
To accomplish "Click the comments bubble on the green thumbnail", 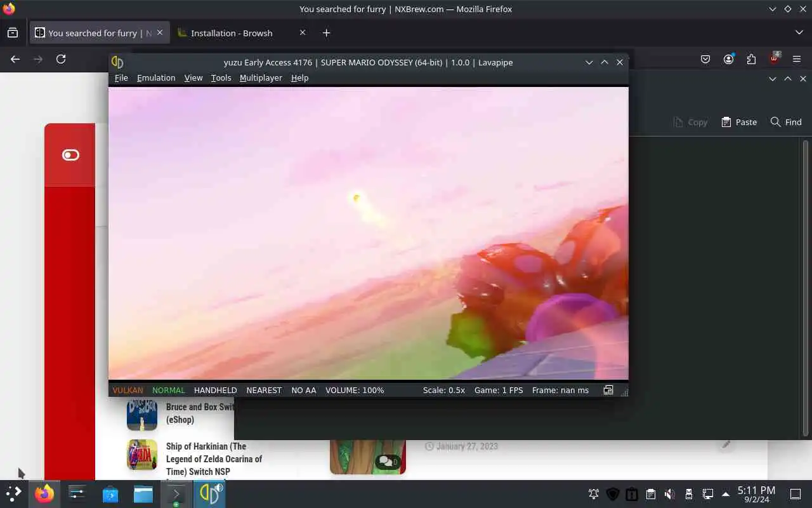I will click(x=388, y=462).
